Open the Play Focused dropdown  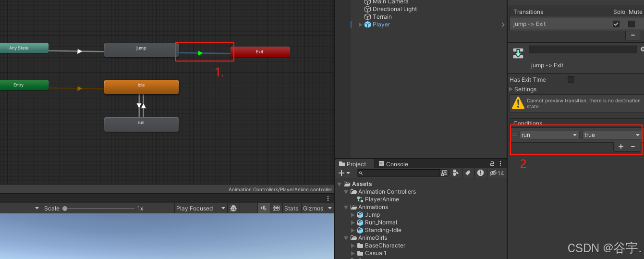[x=200, y=209]
